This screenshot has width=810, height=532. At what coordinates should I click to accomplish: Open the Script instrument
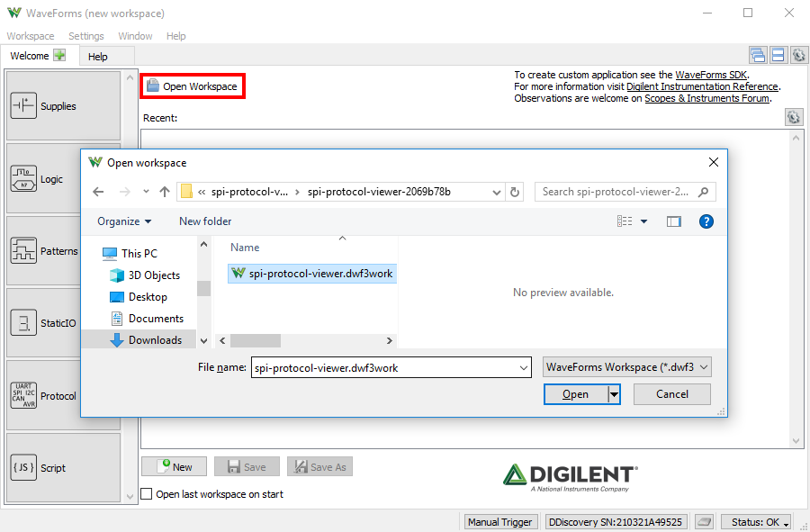click(x=63, y=468)
